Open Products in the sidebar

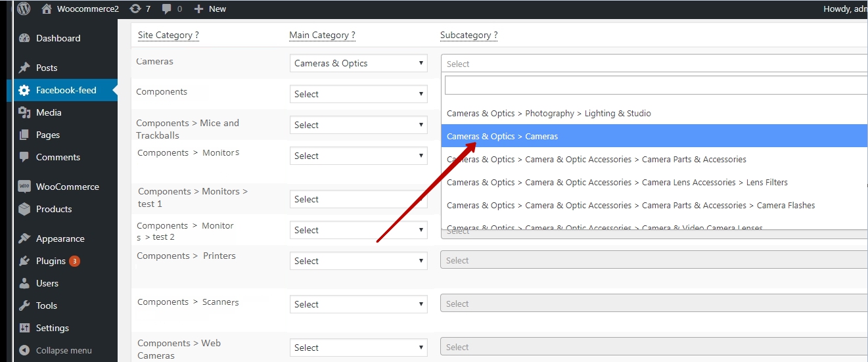[x=54, y=209]
